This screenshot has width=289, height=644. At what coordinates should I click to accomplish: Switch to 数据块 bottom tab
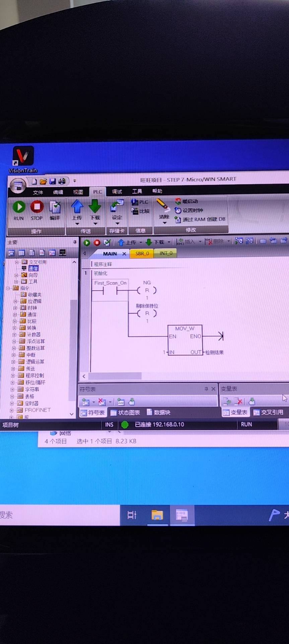coord(158,412)
